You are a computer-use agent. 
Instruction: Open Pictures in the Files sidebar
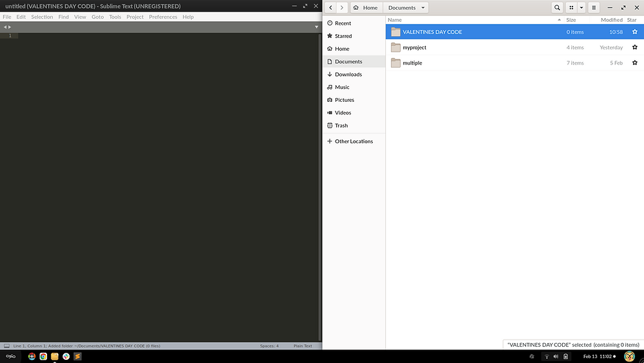click(x=354, y=99)
